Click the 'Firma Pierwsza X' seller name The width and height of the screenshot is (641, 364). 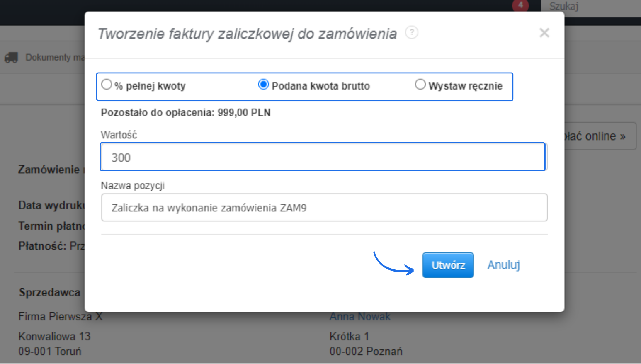pos(60,316)
